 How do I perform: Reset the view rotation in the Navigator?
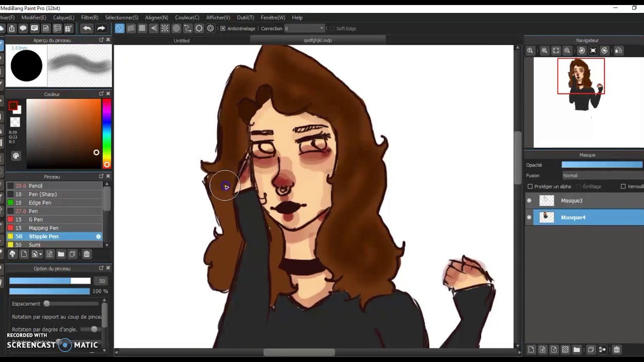point(593,50)
